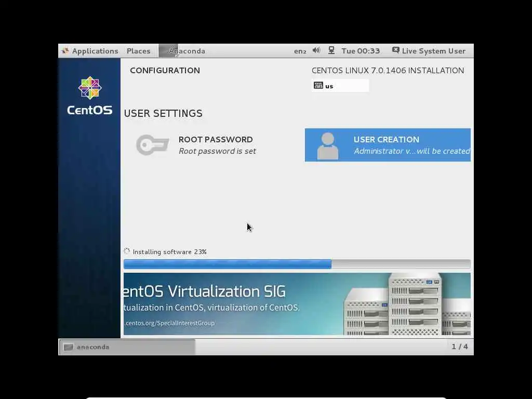
Task: Click the CONFIGURATION heading
Action: click(165, 70)
